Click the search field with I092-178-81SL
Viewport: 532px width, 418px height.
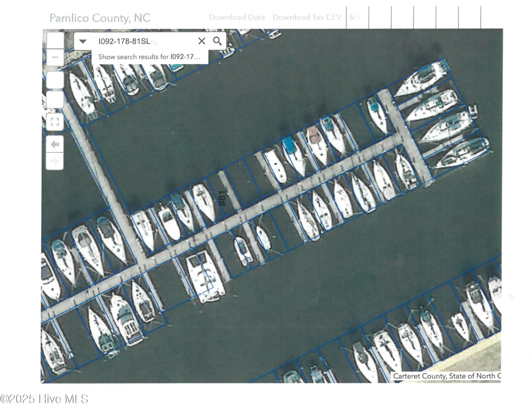pyautogui.click(x=145, y=41)
